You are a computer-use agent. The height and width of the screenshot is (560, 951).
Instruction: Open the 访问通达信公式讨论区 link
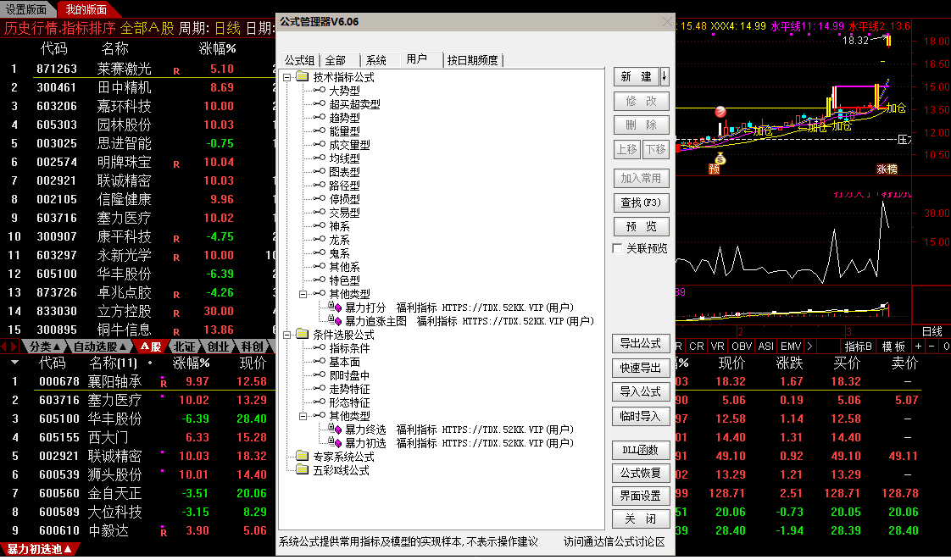point(615,541)
